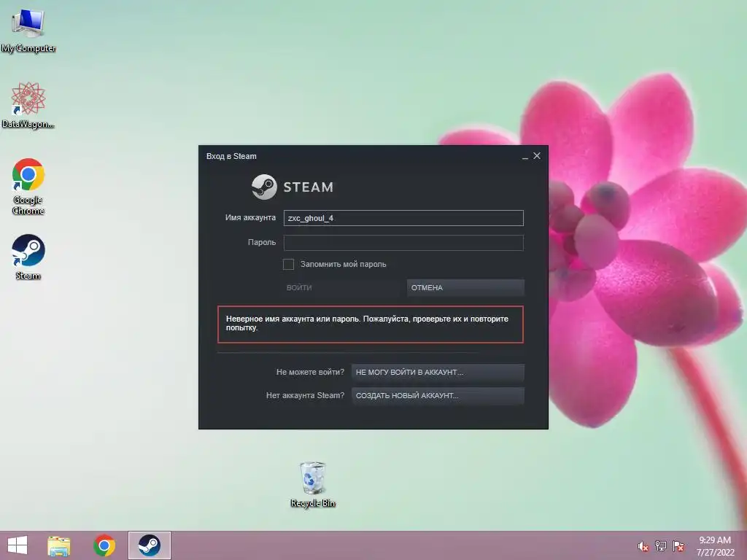Close the 'Вход в Steam' window
Image resolution: width=747 pixels, height=560 pixels.
[537, 156]
